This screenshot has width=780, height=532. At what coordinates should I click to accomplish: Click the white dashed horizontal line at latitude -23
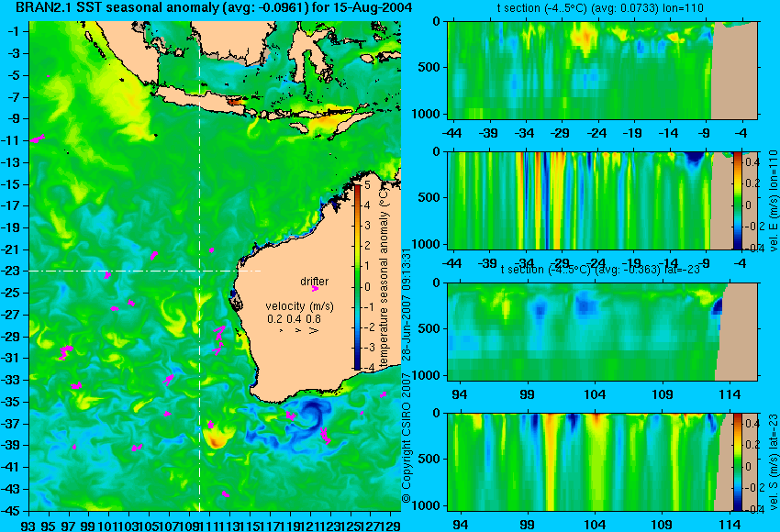pos(145,271)
